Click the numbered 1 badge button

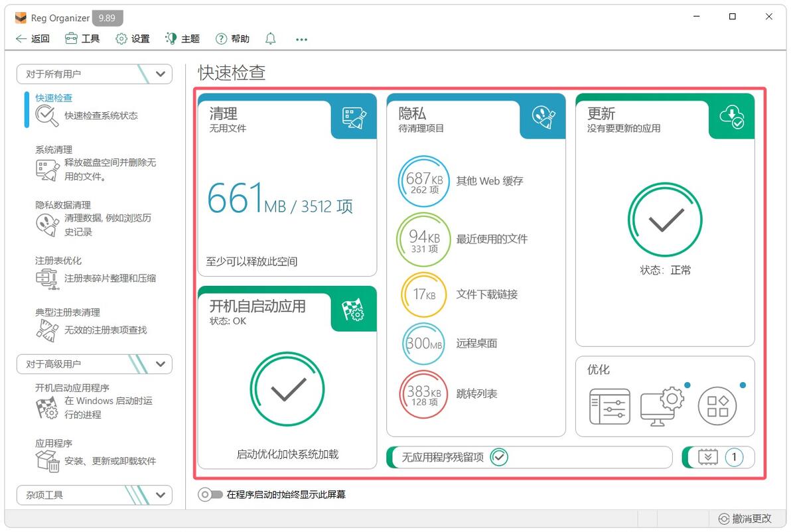point(734,457)
